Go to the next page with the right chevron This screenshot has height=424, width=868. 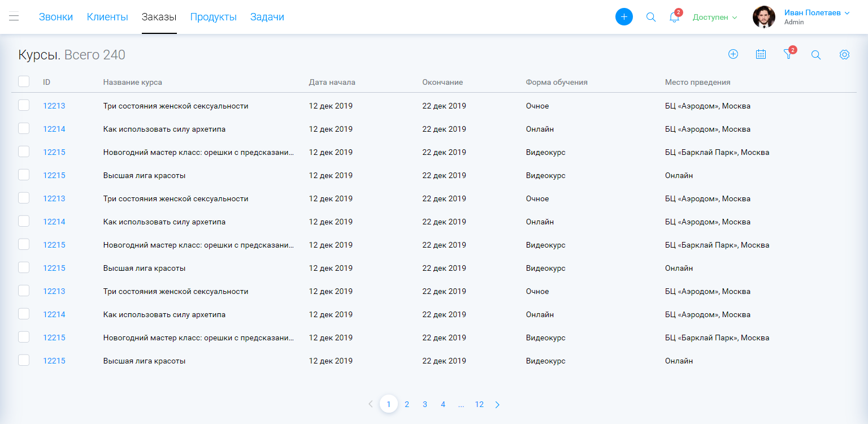(x=497, y=404)
